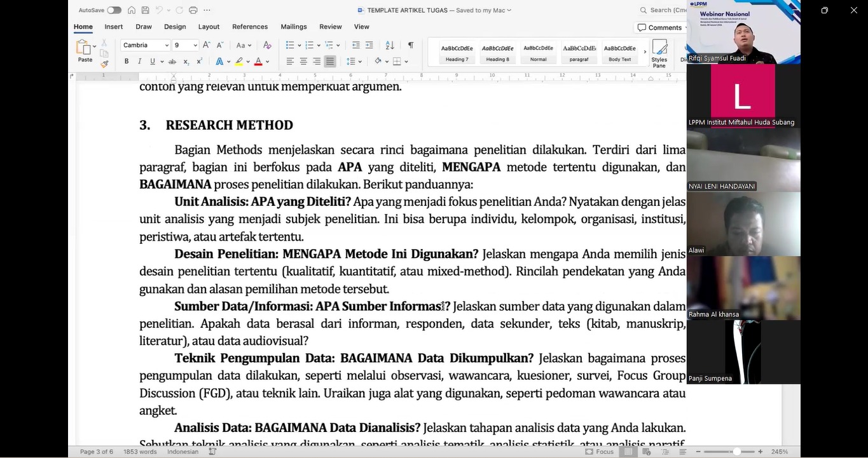This screenshot has width=868, height=458.
Task: Click the yellow text highlight color button
Action: coord(239,62)
